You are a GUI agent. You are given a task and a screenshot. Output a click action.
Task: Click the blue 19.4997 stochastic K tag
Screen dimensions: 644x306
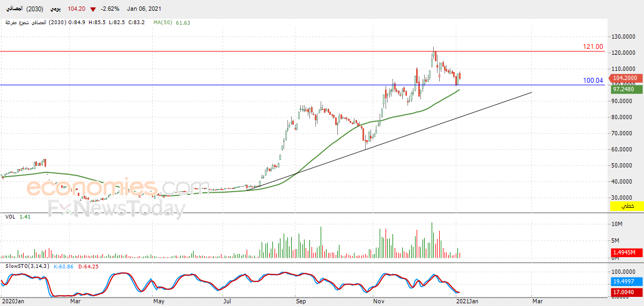(x=625, y=281)
